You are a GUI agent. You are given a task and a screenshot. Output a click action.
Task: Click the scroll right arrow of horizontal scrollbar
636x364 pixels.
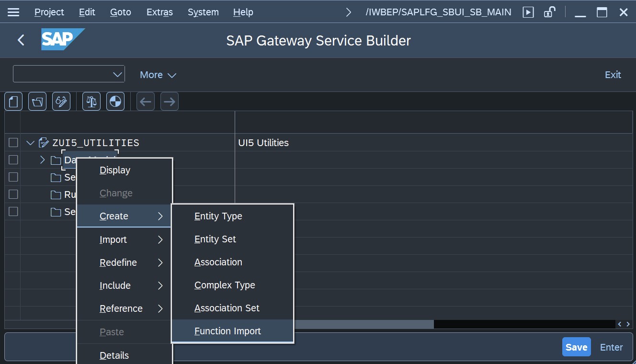click(628, 324)
